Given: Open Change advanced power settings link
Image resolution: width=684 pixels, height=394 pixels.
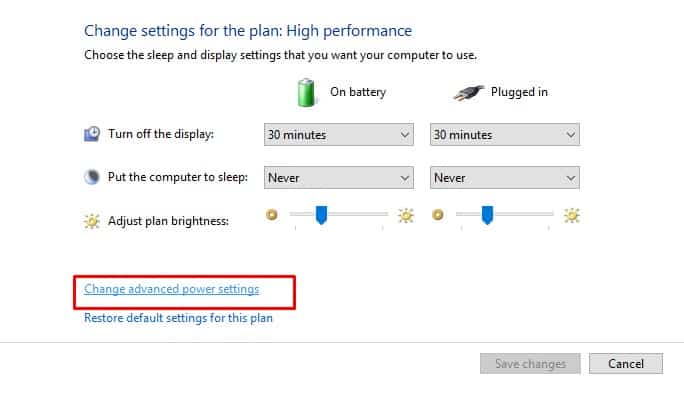Looking at the screenshot, I should [171, 289].
